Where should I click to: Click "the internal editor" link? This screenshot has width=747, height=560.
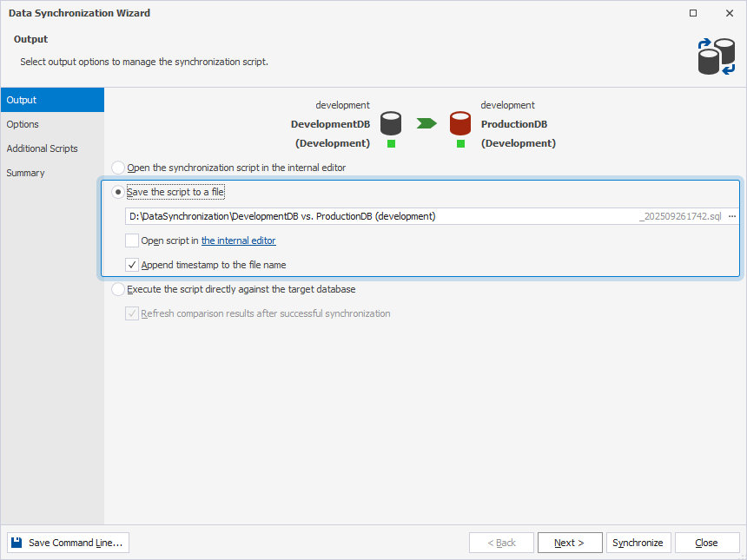238,240
